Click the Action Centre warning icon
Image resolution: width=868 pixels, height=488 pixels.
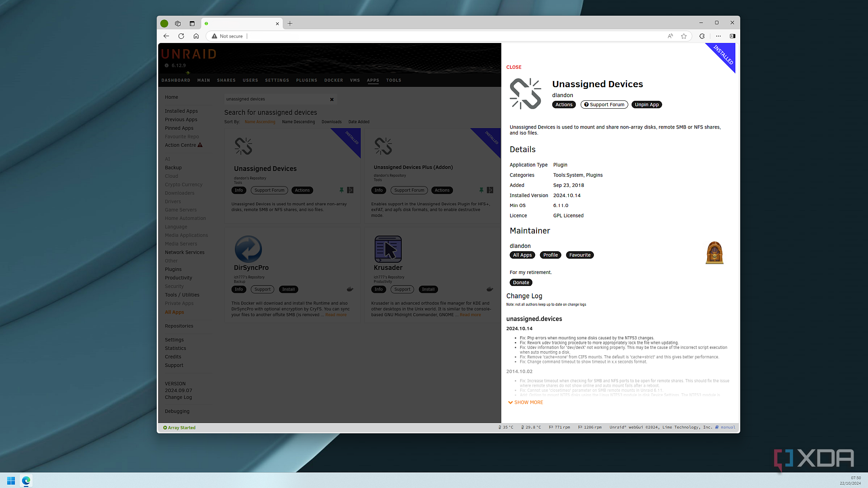coord(200,145)
